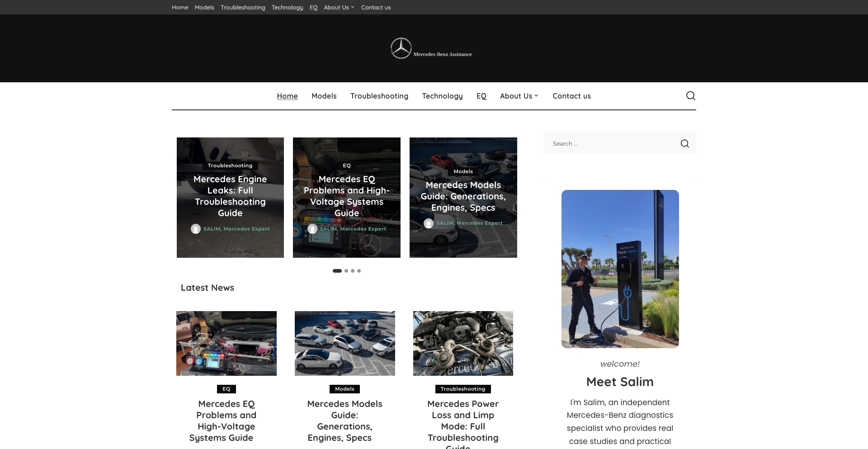
Task: Click the magnifier search icon in the navigation bar
Action: [x=690, y=96]
